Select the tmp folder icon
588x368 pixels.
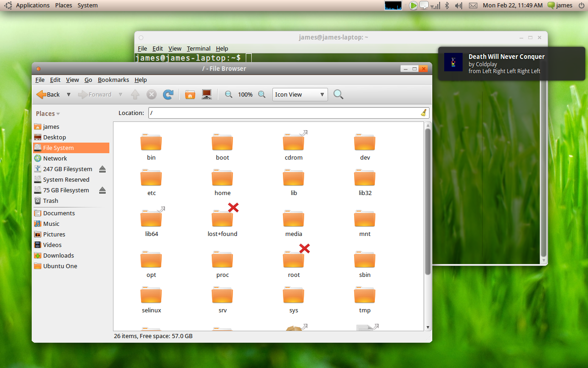(x=365, y=295)
